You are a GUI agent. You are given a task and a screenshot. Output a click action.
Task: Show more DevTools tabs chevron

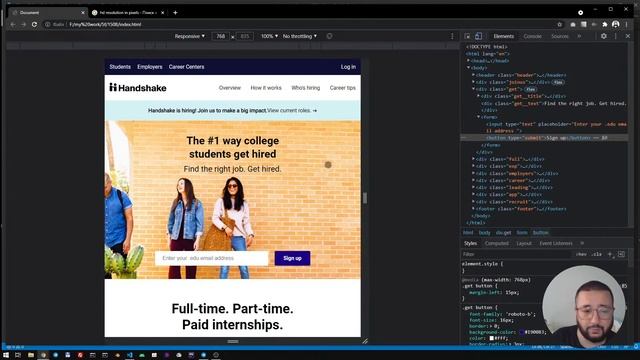(x=579, y=36)
